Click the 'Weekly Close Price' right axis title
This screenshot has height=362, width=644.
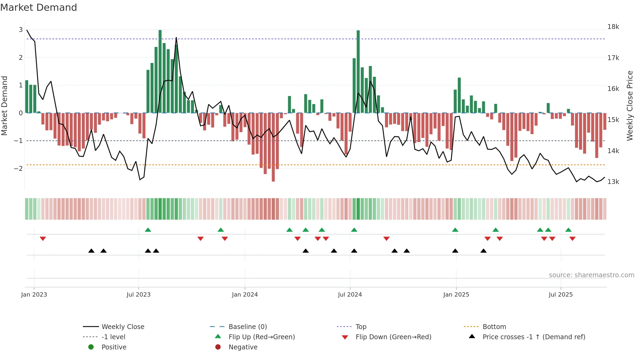630,106
